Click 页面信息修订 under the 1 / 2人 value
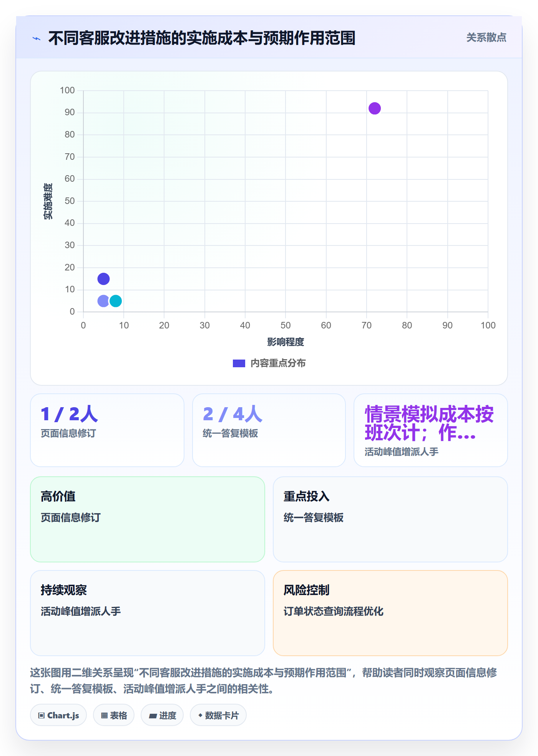The width and height of the screenshot is (538, 756). tap(68, 433)
